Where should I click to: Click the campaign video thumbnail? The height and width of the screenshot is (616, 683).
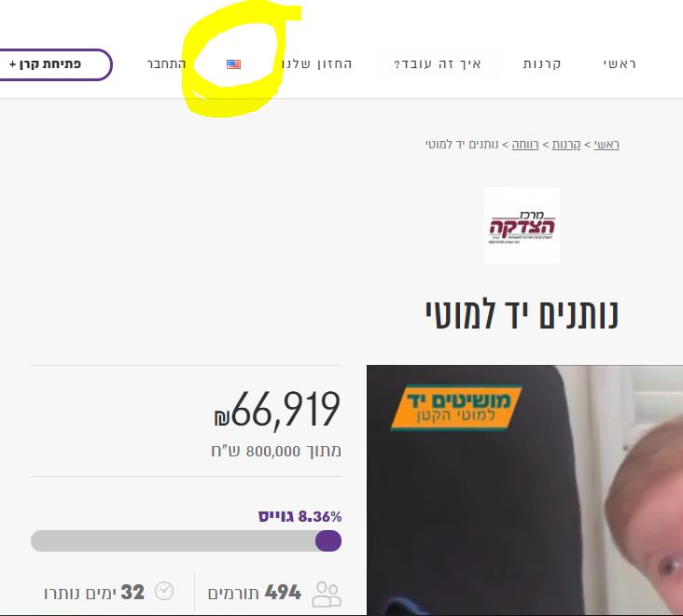pyautogui.click(x=525, y=490)
